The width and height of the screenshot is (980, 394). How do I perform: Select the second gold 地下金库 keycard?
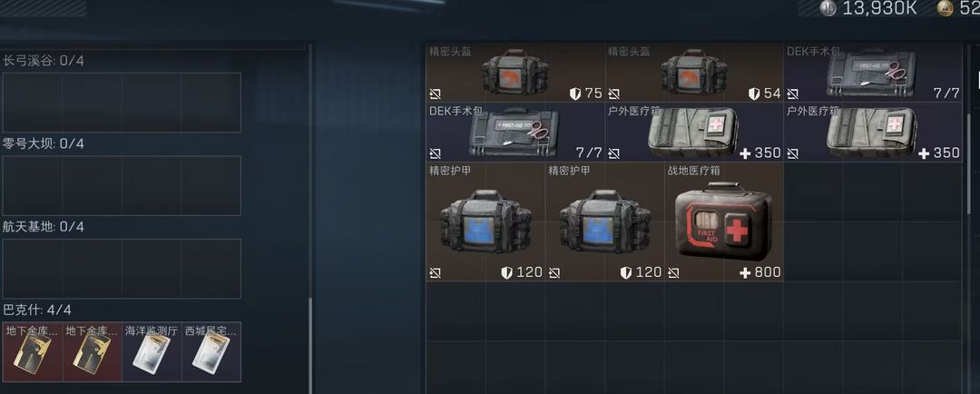click(x=93, y=352)
